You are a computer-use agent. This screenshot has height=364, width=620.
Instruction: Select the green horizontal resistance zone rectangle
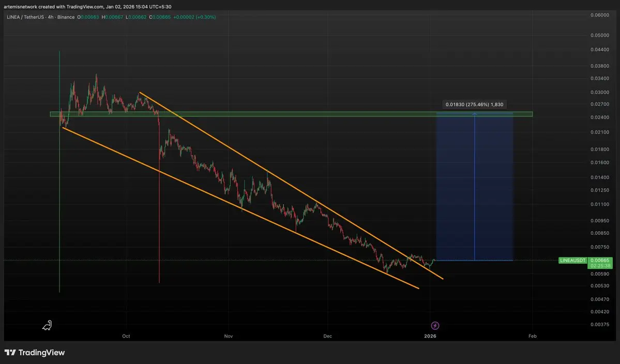click(292, 114)
